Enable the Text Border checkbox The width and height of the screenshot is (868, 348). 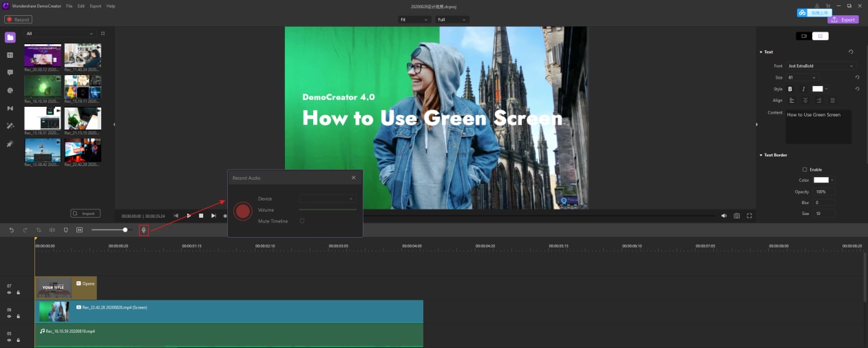(x=805, y=170)
